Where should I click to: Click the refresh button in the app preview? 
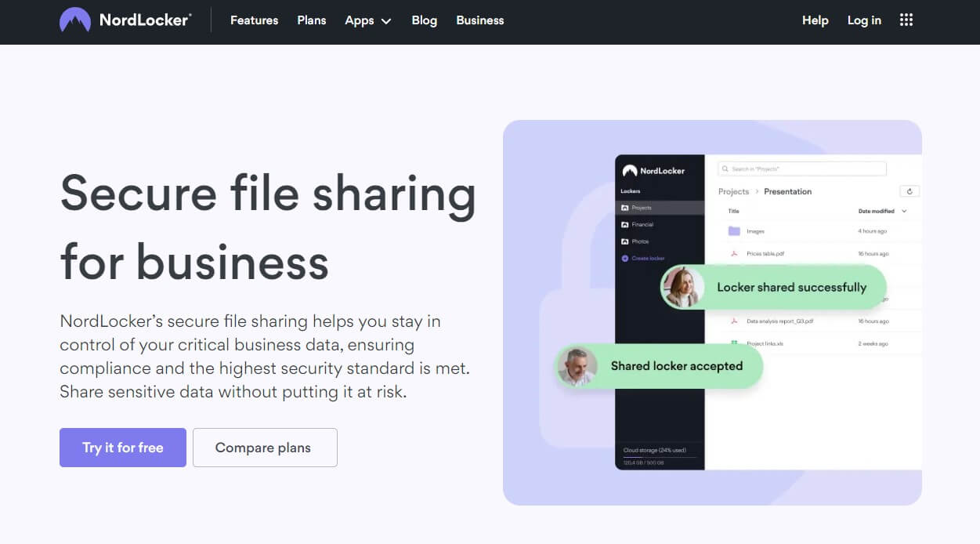click(909, 191)
